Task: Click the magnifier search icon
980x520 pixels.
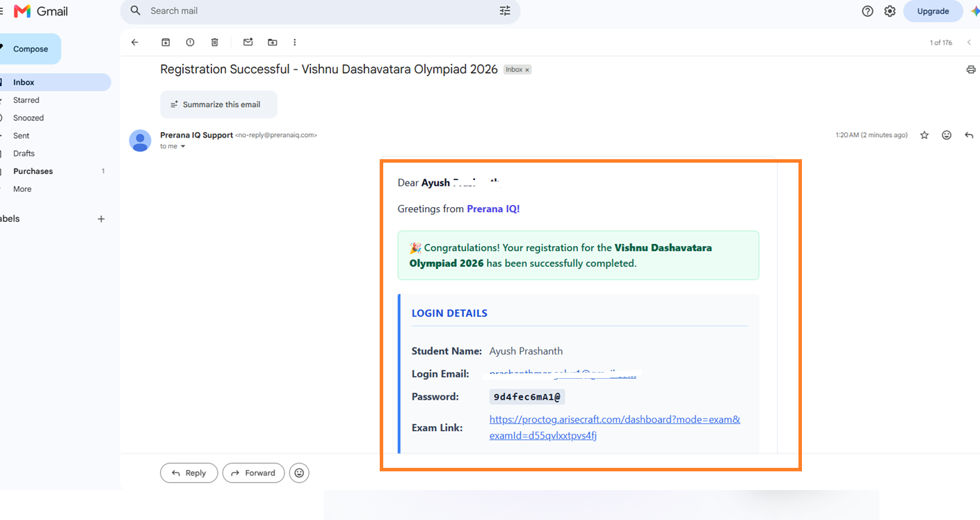Action: (136, 11)
